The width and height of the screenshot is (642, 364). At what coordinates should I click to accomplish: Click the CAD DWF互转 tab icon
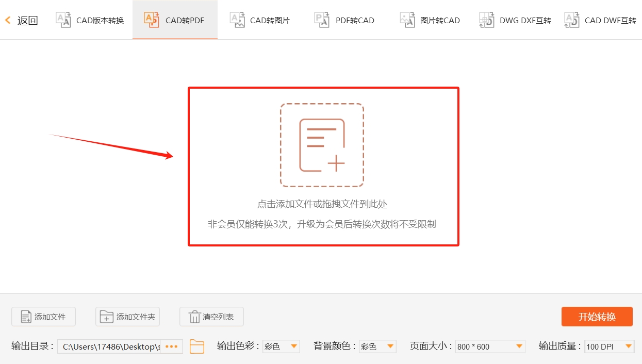[x=572, y=20]
